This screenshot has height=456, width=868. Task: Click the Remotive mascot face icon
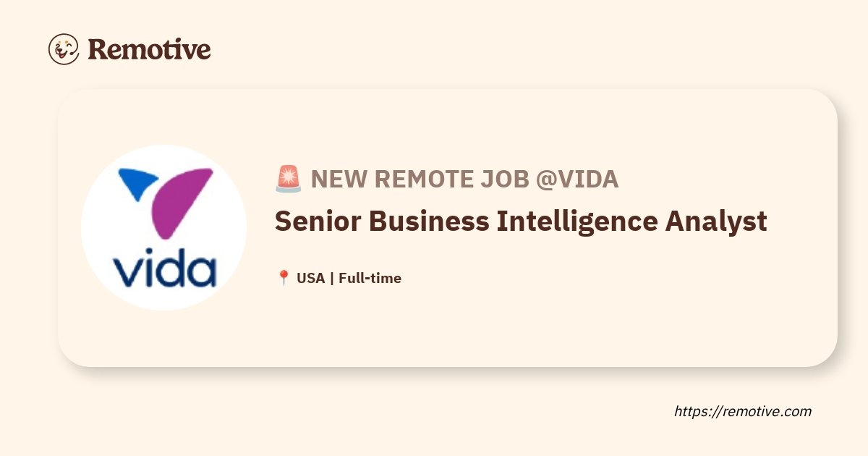tap(64, 49)
